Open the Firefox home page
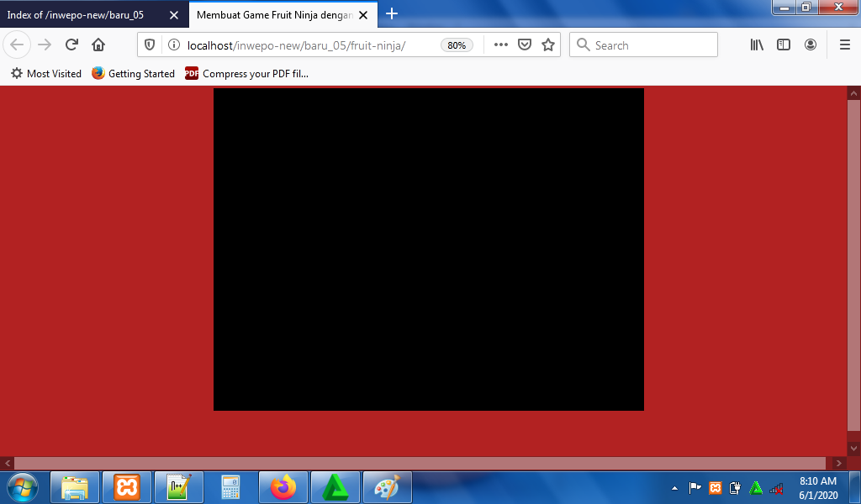This screenshot has height=504, width=861. [x=98, y=45]
